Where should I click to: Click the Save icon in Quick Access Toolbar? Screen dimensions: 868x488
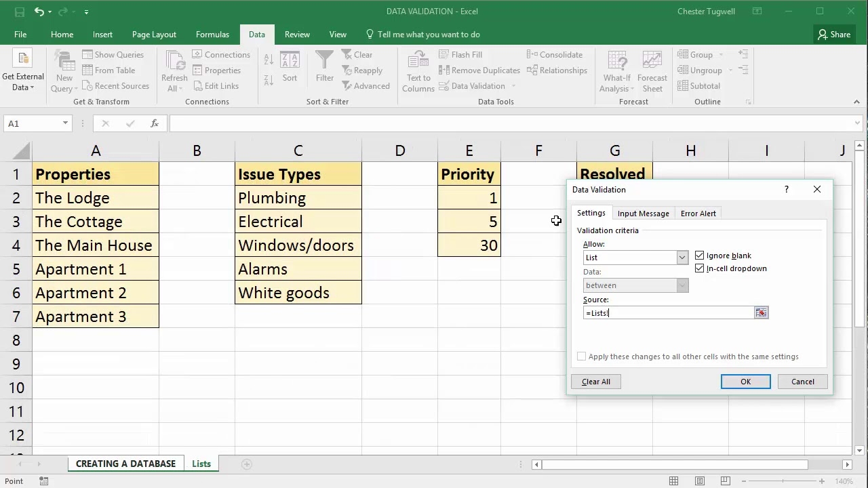[20, 12]
